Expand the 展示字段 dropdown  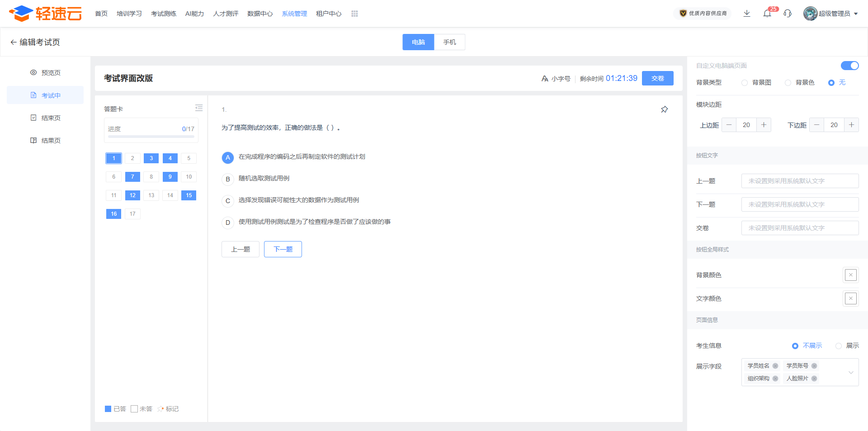pyautogui.click(x=850, y=372)
